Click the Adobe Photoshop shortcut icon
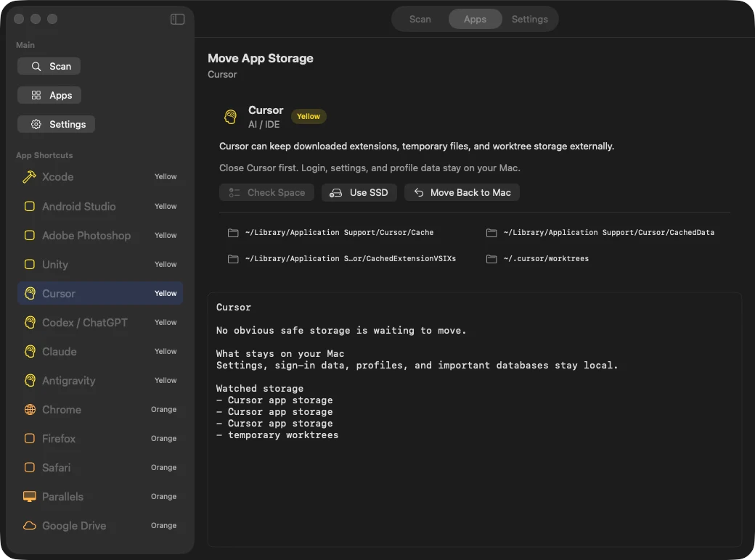 pos(29,235)
